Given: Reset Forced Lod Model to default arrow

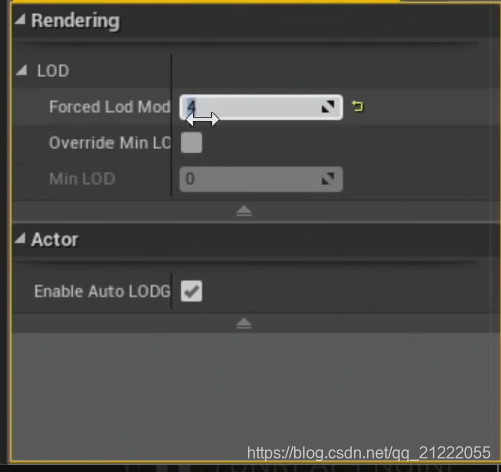Looking at the screenshot, I should pyautogui.click(x=358, y=107).
